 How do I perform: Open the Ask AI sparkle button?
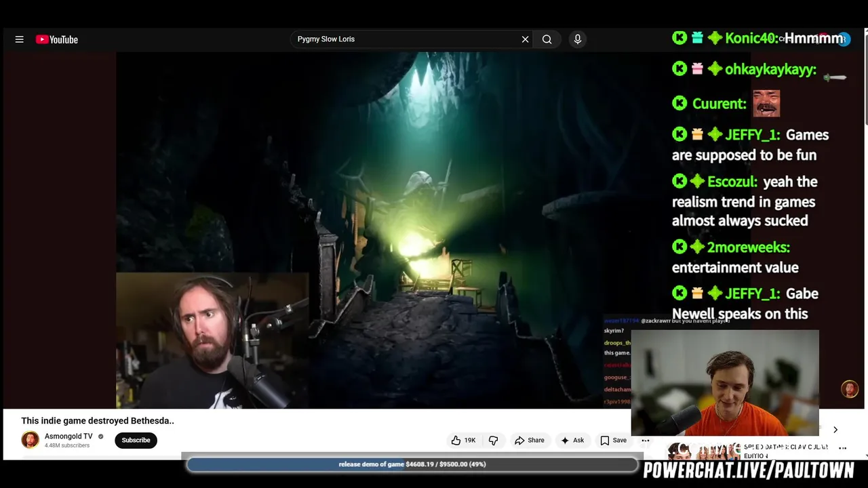[572, 440]
